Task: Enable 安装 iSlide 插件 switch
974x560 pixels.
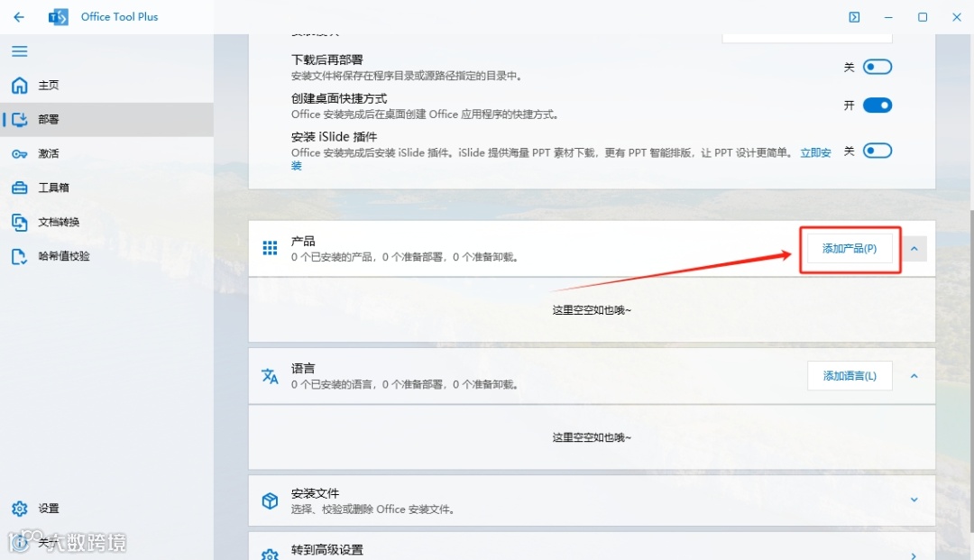Action: coord(878,151)
